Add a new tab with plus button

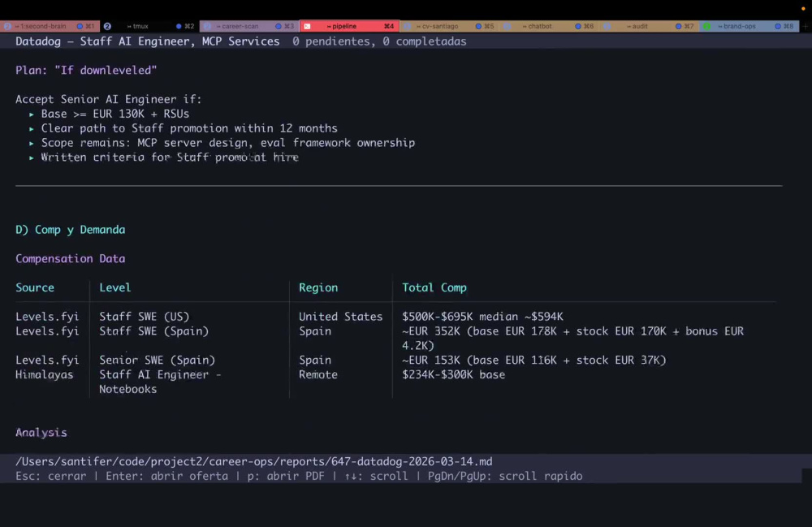tap(806, 26)
